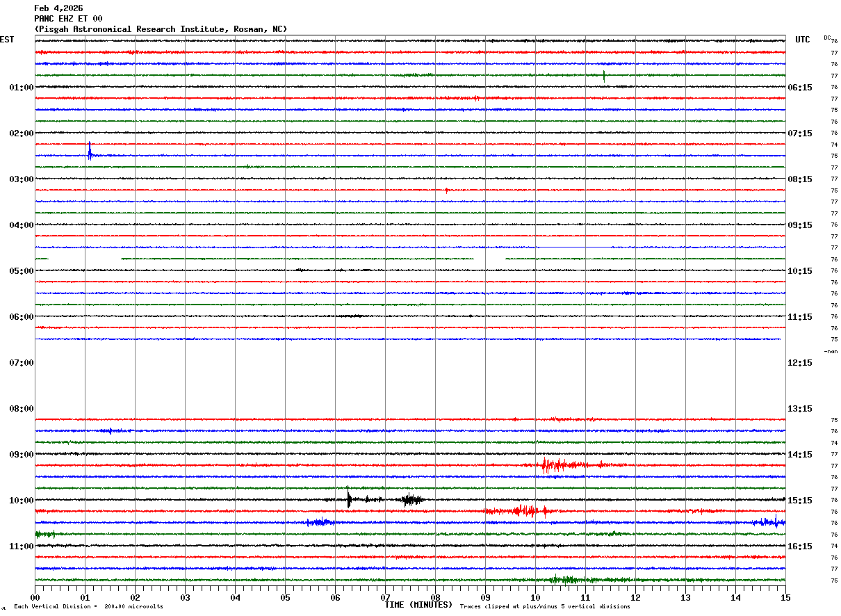The width and height of the screenshot is (841, 616).
Task: Click the Traces clipped footnote text
Action: pyautogui.click(x=545, y=607)
